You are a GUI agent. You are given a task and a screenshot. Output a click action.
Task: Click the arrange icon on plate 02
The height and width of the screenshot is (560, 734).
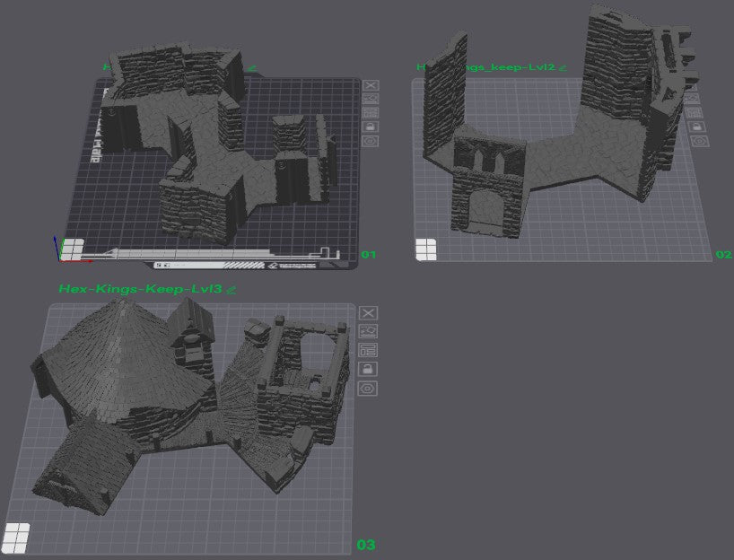coord(693,97)
